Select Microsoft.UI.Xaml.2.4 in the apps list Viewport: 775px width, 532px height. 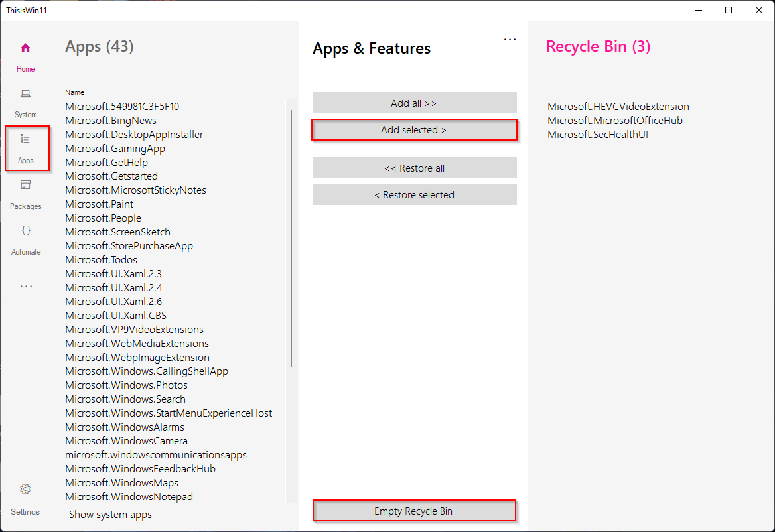coord(113,287)
